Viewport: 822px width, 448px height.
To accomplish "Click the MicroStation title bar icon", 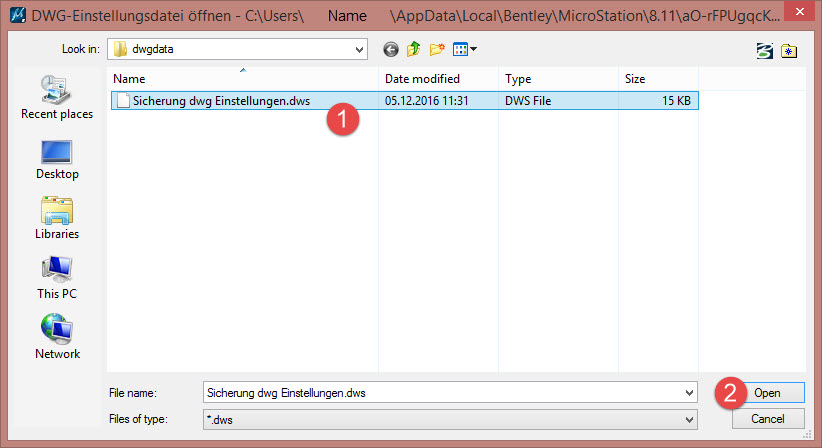I will [17, 15].
